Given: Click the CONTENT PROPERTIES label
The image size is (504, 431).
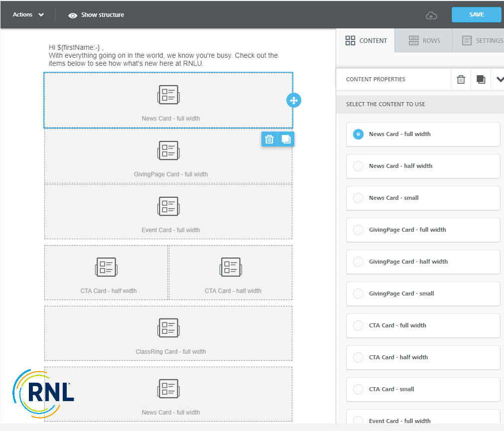Looking at the screenshot, I should [x=376, y=79].
